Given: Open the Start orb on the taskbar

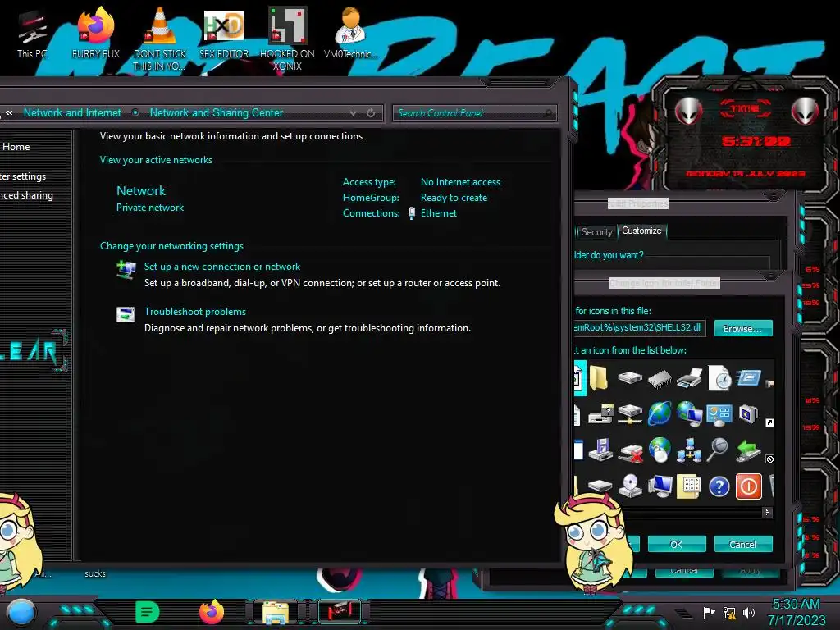Looking at the screenshot, I should click(21, 612).
